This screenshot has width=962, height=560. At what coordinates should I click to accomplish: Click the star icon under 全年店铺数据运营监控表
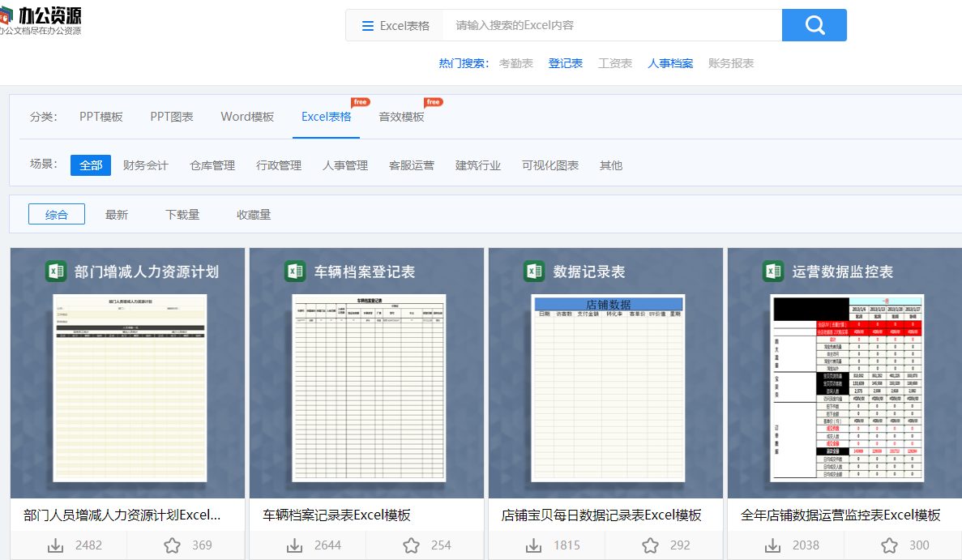889,545
